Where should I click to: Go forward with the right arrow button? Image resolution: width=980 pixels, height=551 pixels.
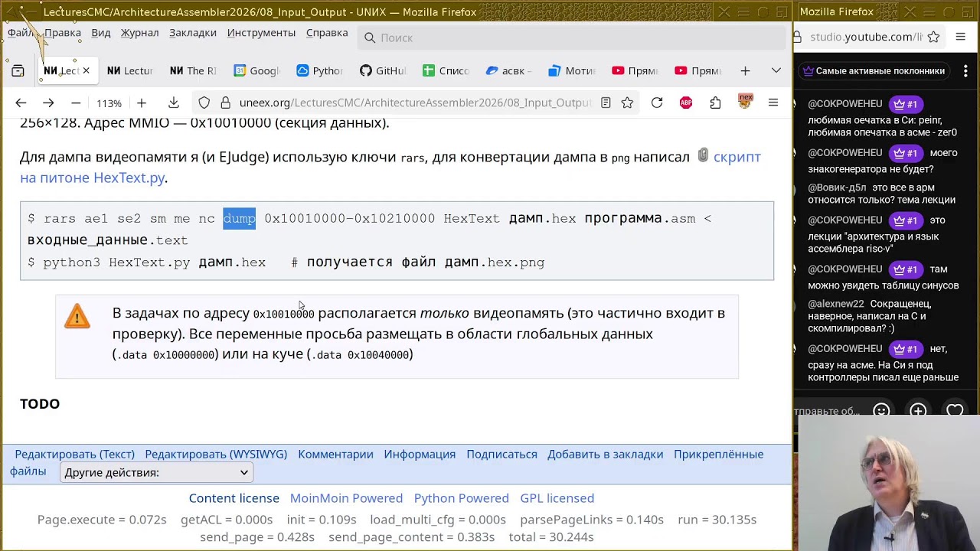[x=48, y=103]
